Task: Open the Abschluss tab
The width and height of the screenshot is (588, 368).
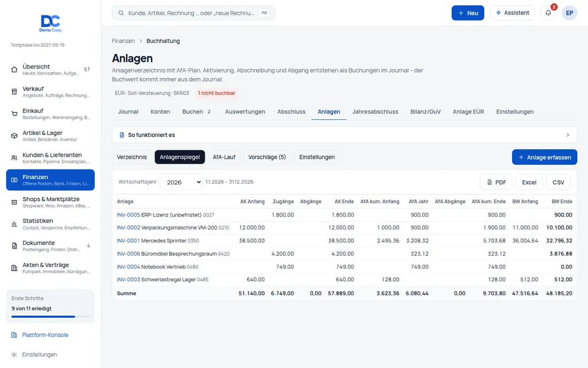Action: tap(291, 112)
